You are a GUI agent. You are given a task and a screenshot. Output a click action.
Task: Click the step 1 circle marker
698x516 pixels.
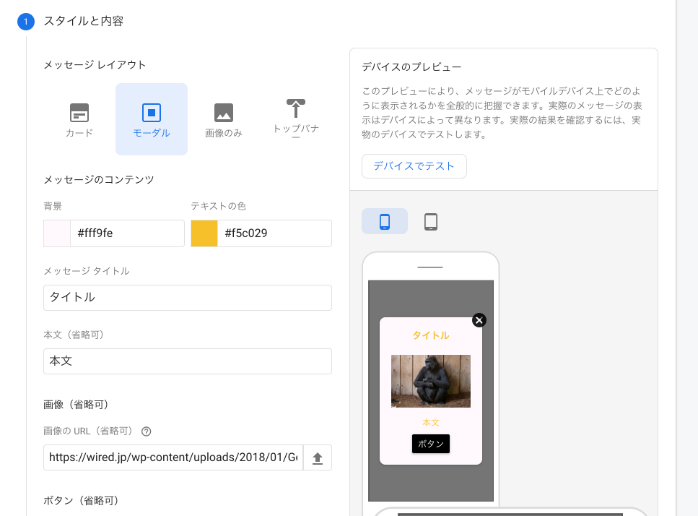click(x=26, y=21)
